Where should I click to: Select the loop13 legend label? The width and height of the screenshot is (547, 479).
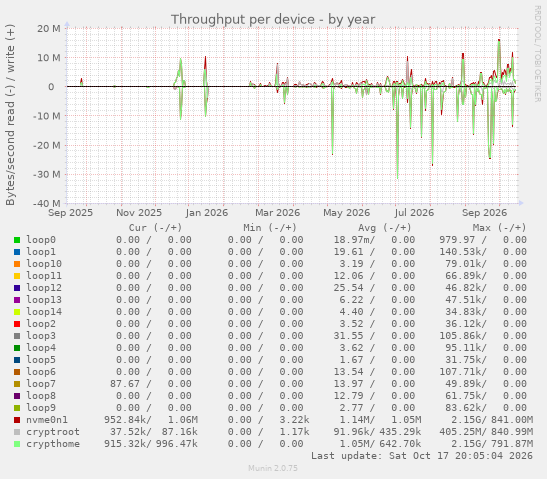click(x=44, y=300)
